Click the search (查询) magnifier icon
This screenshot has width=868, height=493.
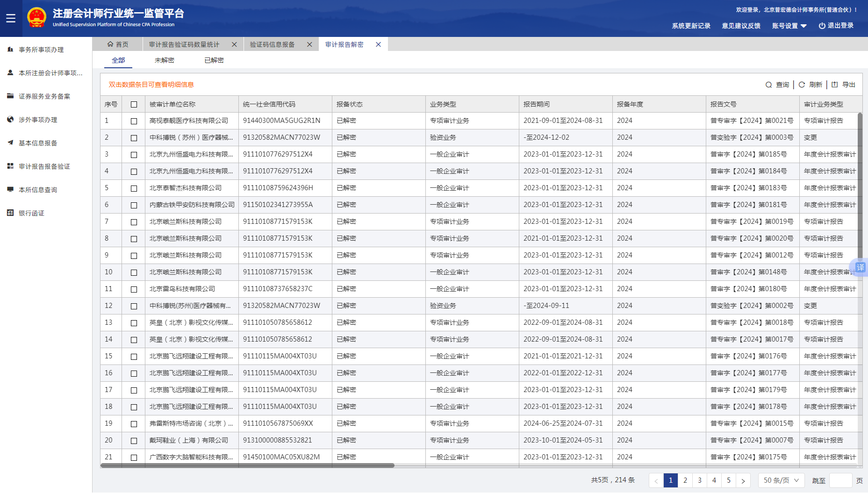pos(768,85)
